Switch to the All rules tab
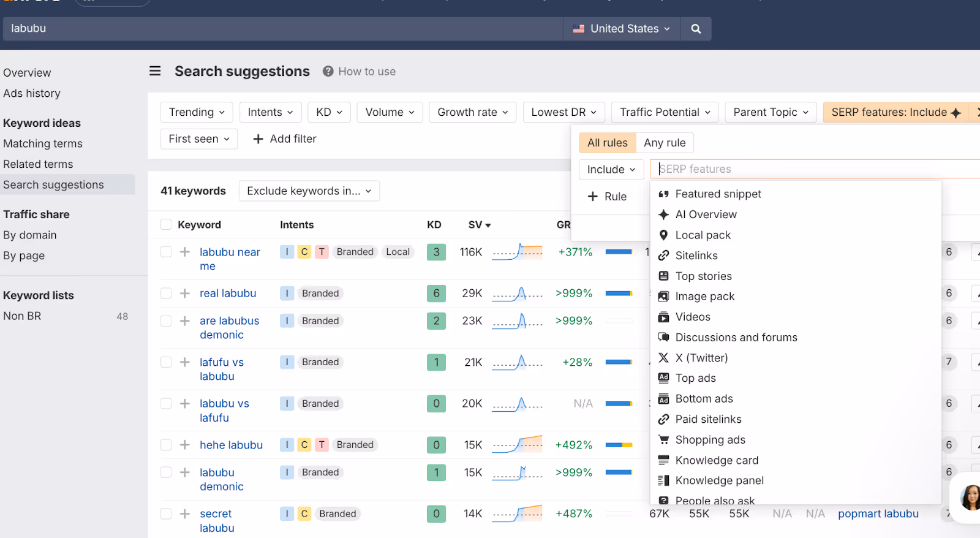Screen dimensions: 980x538 click(x=608, y=143)
